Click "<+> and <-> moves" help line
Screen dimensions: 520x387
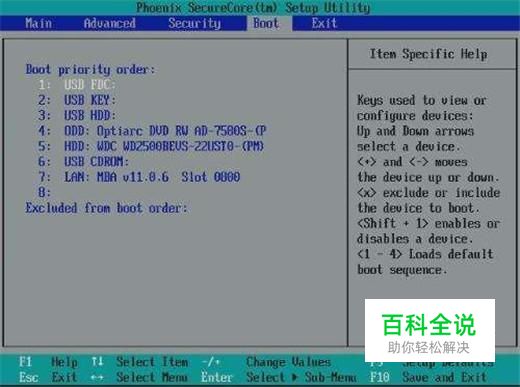pyautogui.click(x=412, y=162)
